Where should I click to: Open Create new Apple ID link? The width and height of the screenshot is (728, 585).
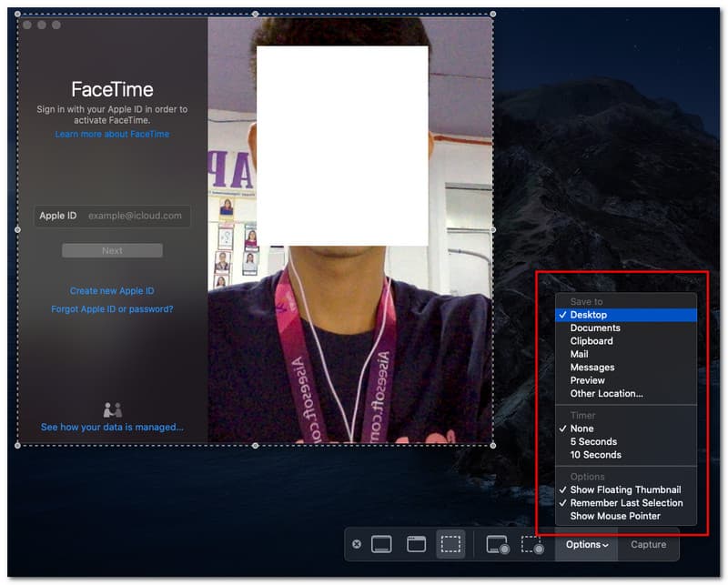pyautogui.click(x=112, y=291)
